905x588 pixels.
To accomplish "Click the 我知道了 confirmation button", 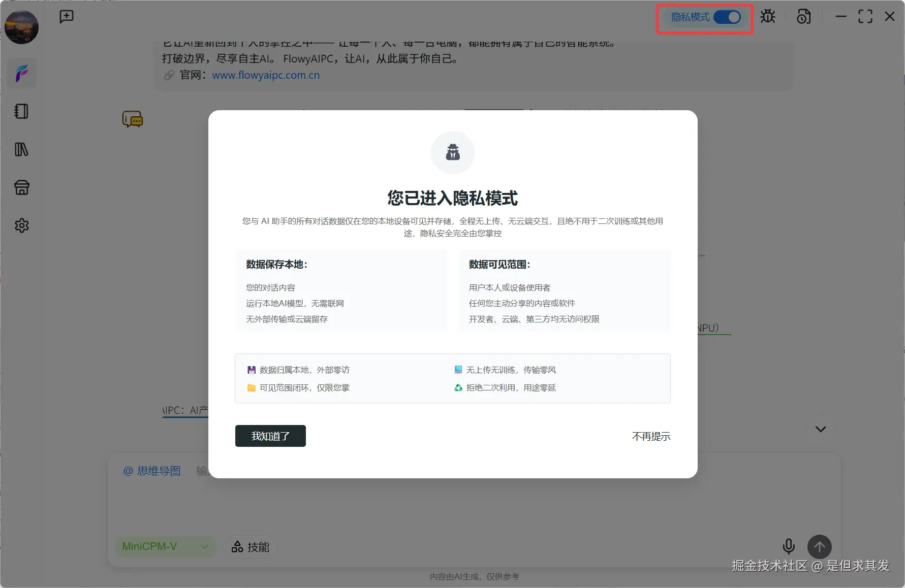I will [270, 436].
